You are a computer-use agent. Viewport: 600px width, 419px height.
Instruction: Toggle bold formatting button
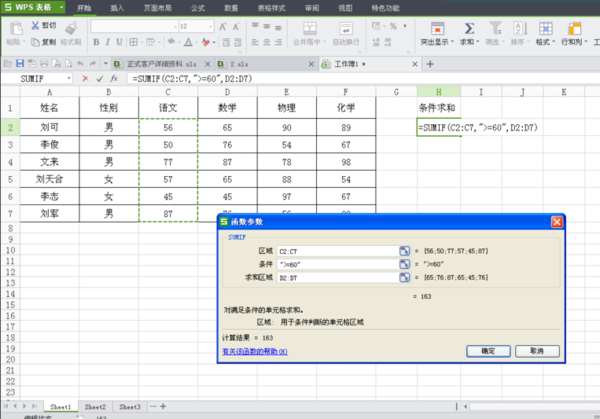pyautogui.click(x=96, y=42)
